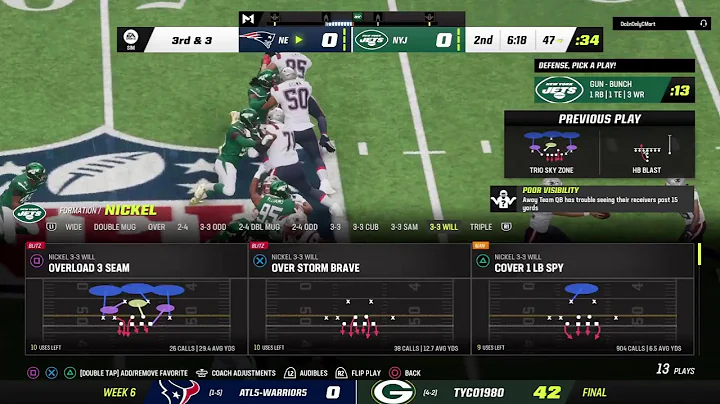Click the Poor Visibility player icon
The height and width of the screenshot is (404, 720).
503,199
